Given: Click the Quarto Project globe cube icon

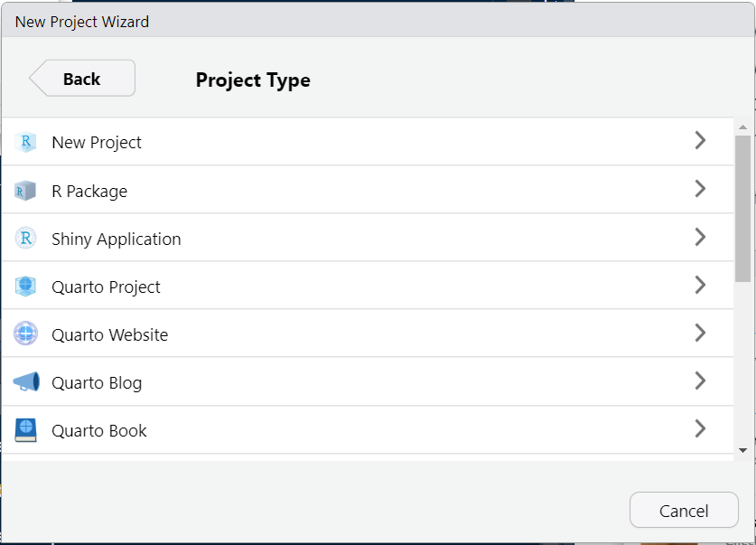Looking at the screenshot, I should [25, 286].
